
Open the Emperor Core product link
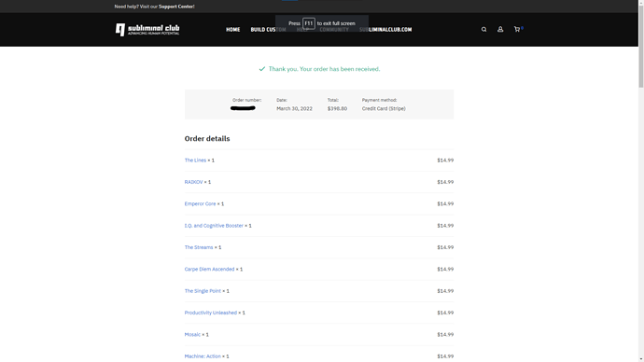(x=200, y=203)
